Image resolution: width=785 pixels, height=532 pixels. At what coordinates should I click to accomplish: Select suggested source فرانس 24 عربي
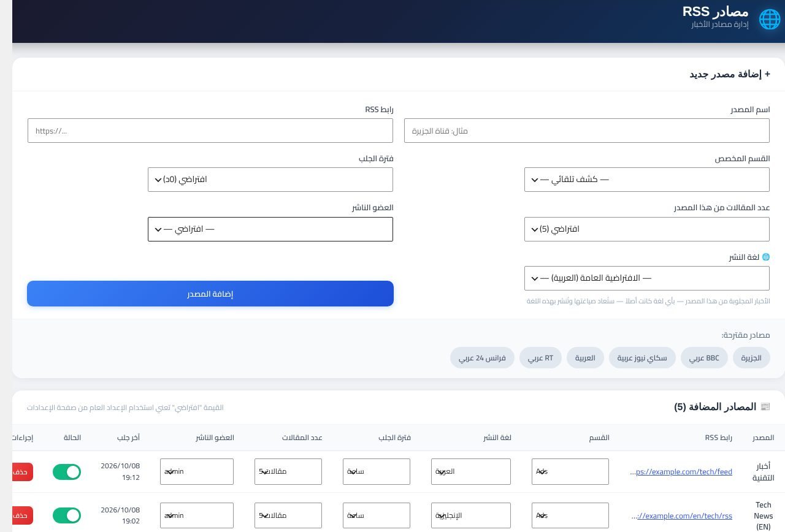(x=482, y=358)
